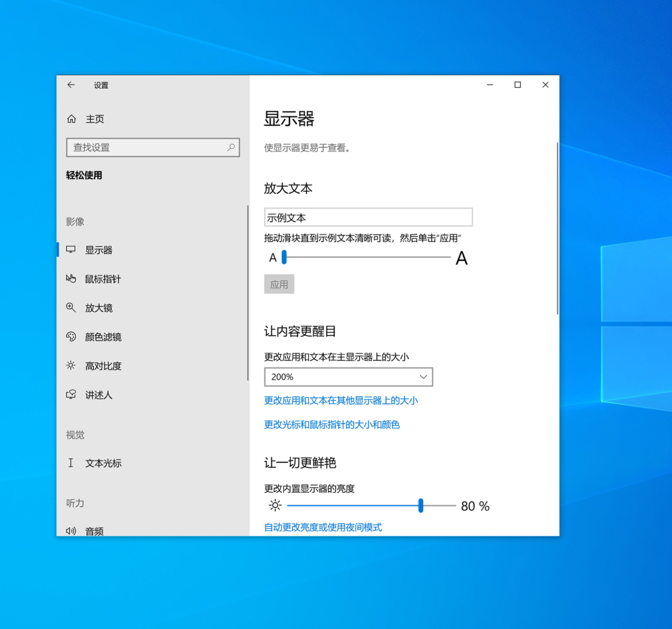Click the 设置 window title
Screen dimensions: 672x629
[x=101, y=85]
